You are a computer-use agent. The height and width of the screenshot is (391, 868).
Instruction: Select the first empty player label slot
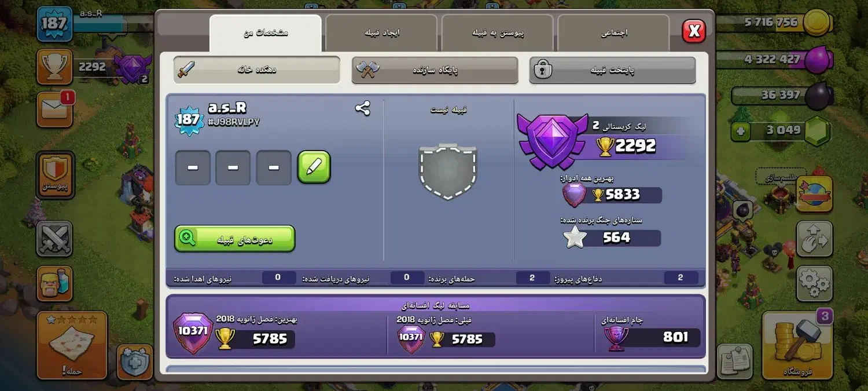(193, 168)
